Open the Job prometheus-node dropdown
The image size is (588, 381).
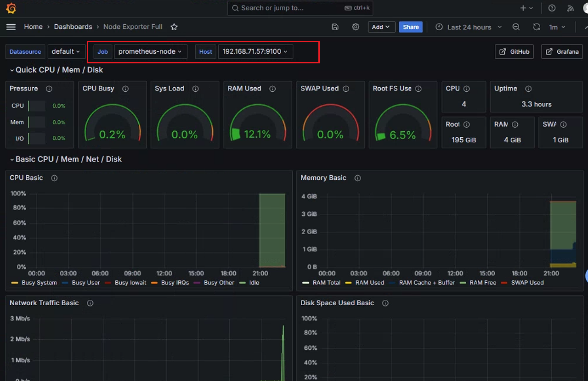(150, 51)
